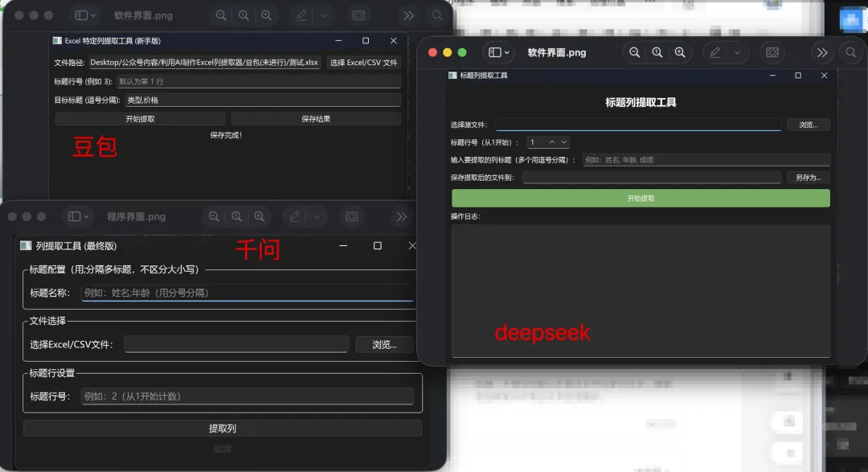Select markup pen in 程序界面.png window
The image size is (868, 472).
pyautogui.click(x=294, y=216)
